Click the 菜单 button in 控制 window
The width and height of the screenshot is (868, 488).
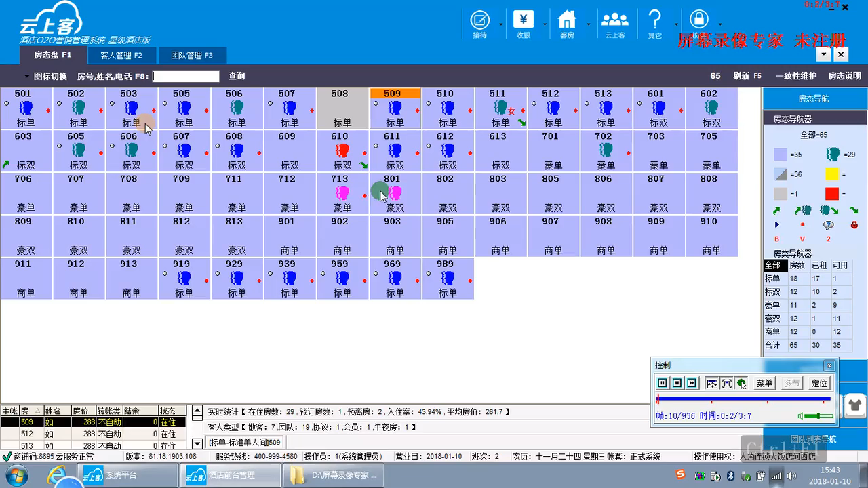764,383
